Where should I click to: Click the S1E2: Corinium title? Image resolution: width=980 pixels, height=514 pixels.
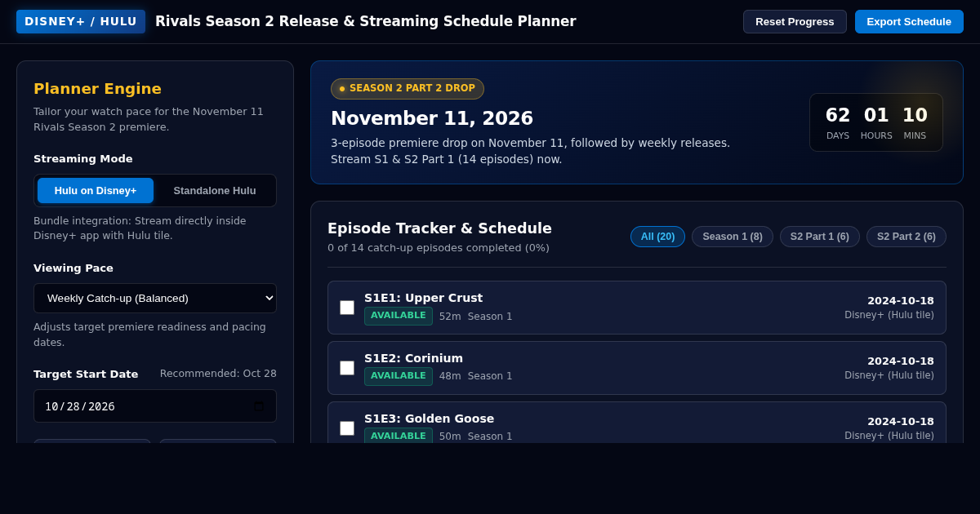pyautogui.click(x=413, y=358)
